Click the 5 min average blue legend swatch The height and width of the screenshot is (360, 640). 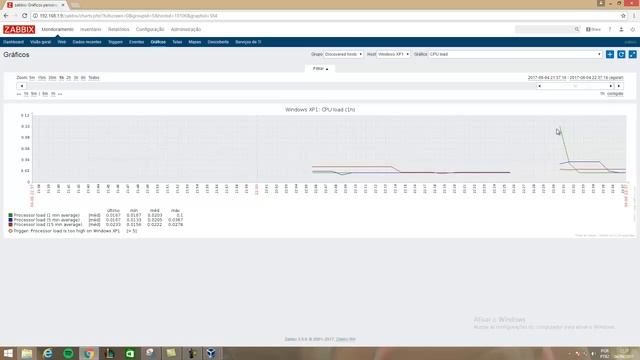click(x=11, y=220)
